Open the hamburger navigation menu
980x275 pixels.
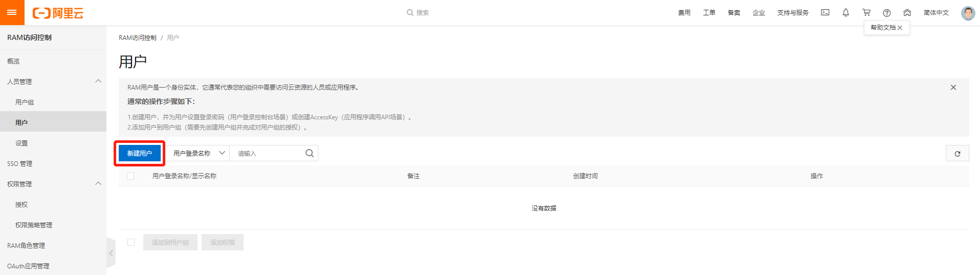[12, 12]
